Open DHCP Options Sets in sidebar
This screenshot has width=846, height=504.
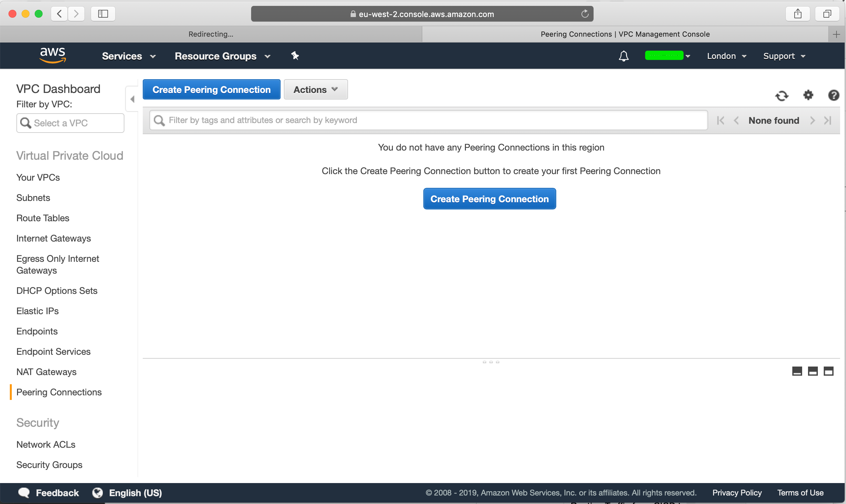57,291
